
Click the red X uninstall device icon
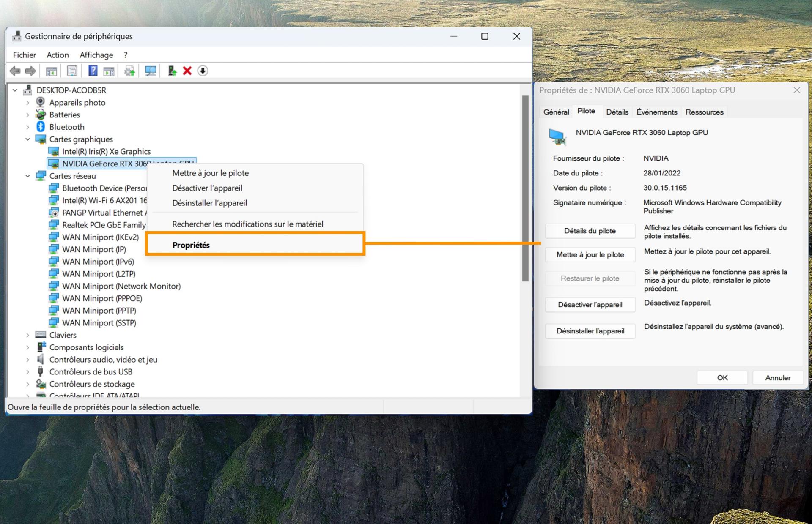pos(187,71)
